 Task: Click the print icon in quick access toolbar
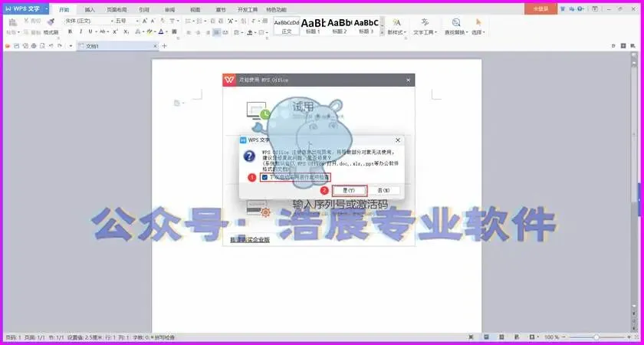tap(34, 46)
